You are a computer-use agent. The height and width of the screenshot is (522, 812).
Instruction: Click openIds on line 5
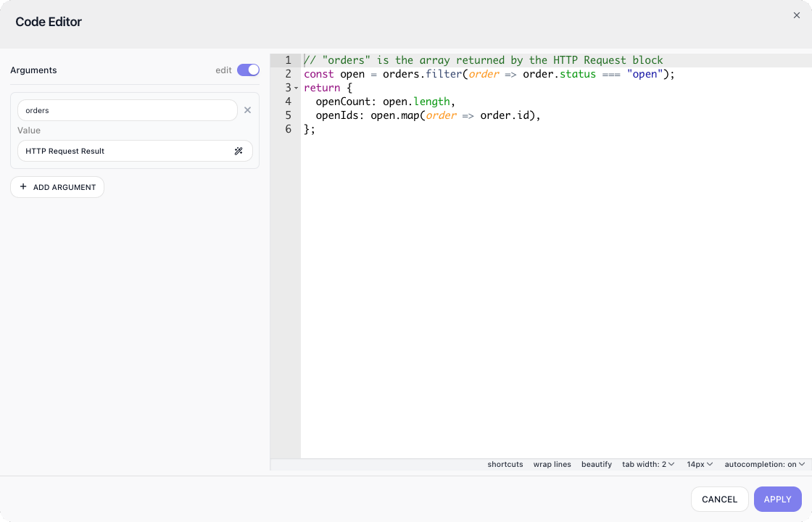pyautogui.click(x=337, y=115)
